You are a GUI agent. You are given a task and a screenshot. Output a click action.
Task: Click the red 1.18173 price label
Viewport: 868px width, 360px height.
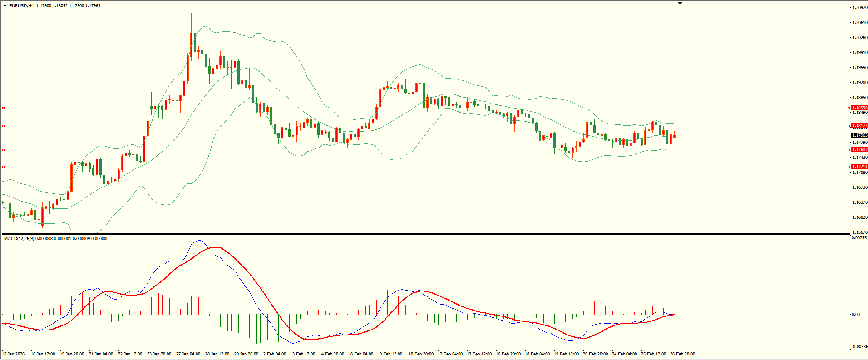(x=859, y=126)
